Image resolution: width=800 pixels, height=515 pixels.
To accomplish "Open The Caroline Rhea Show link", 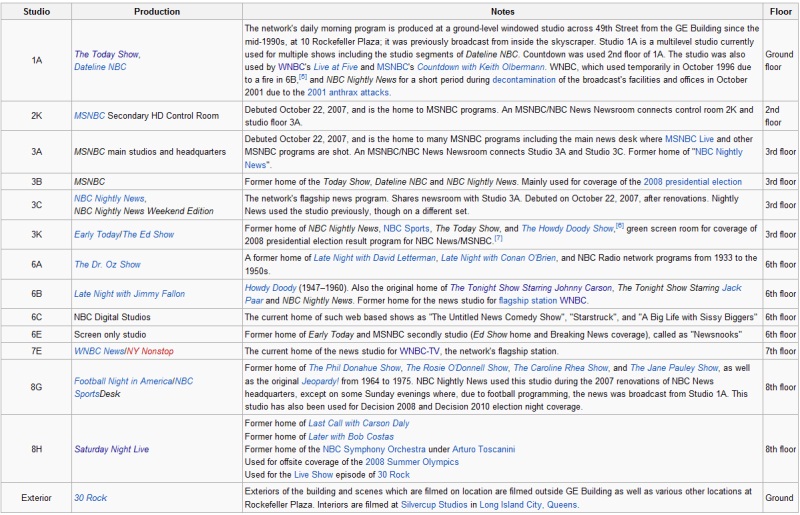I will pos(561,368).
